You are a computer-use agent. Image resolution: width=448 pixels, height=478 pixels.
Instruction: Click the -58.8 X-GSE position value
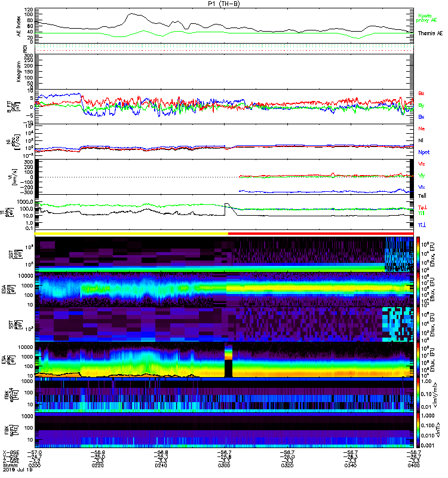[x=161, y=452]
